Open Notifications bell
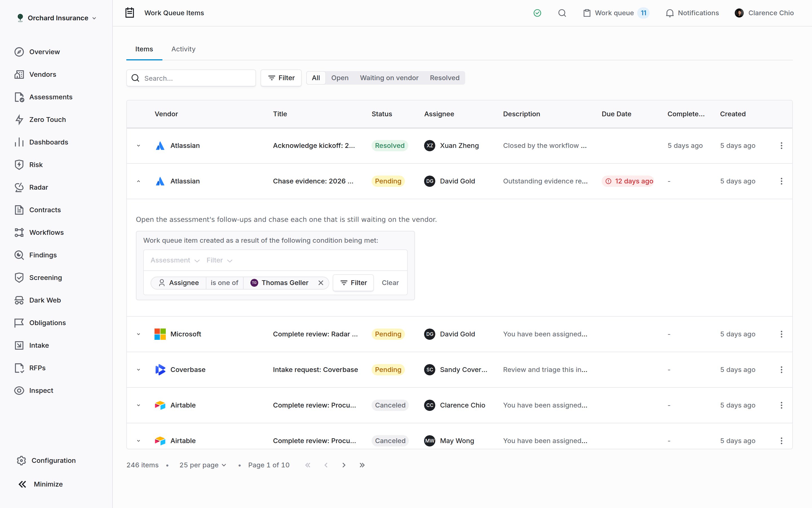812x508 pixels. pyautogui.click(x=692, y=13)
